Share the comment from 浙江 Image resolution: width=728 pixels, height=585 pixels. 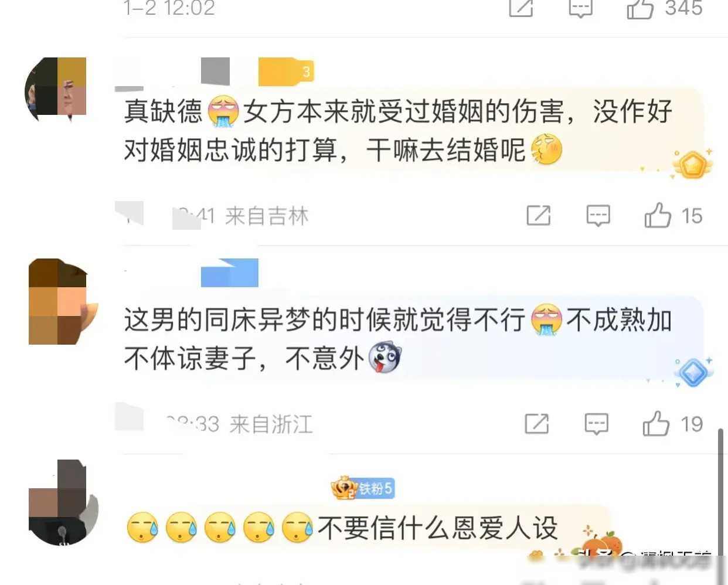pyautogui.click(x=536, y=423)
